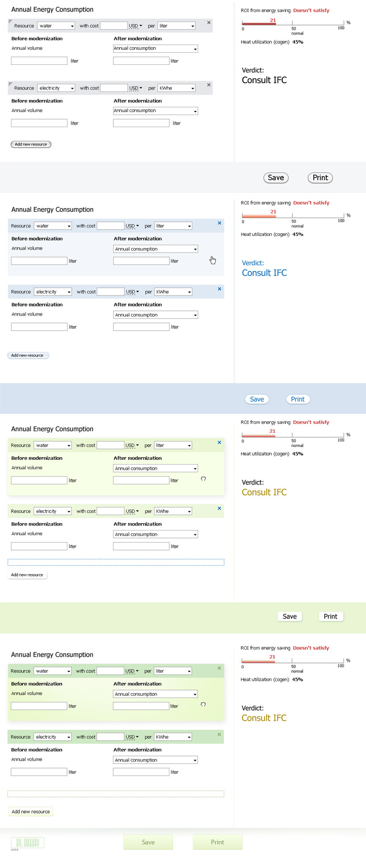This screenshot has height=868, width=366.
Task: Click blue X on the pale-green water row
Action: pos(220,443)
